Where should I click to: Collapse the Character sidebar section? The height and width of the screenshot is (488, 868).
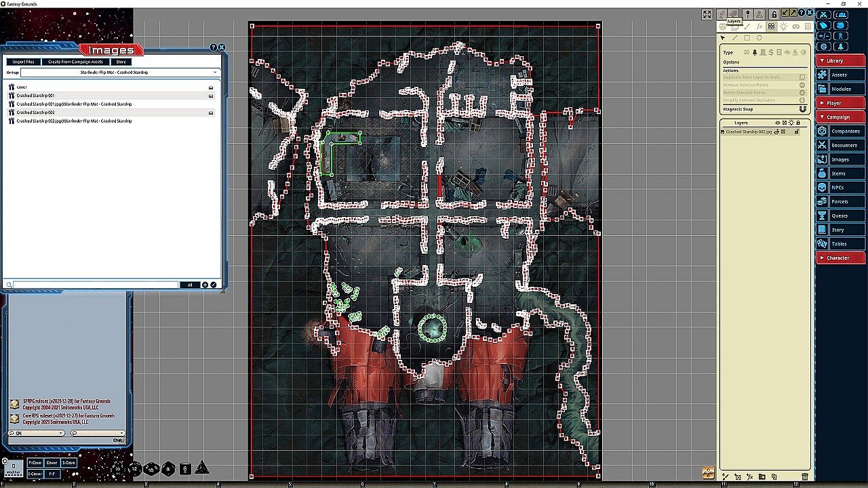[x=840, y=258]
